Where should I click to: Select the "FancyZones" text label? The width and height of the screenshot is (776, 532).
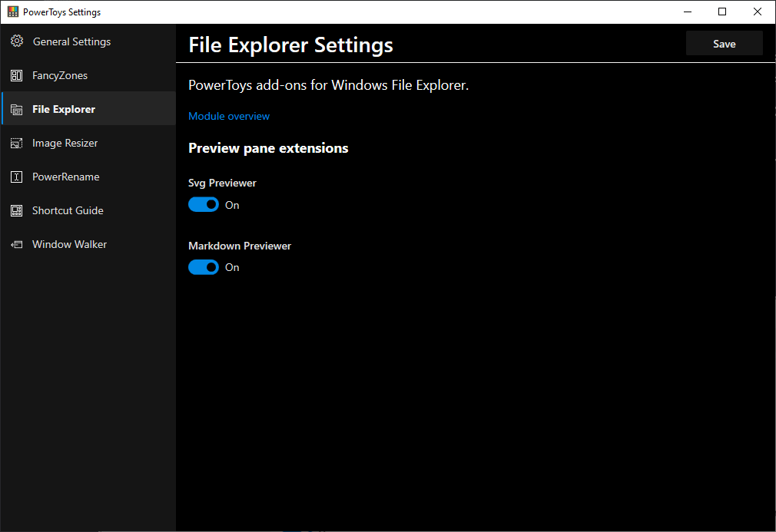(60, 75)
